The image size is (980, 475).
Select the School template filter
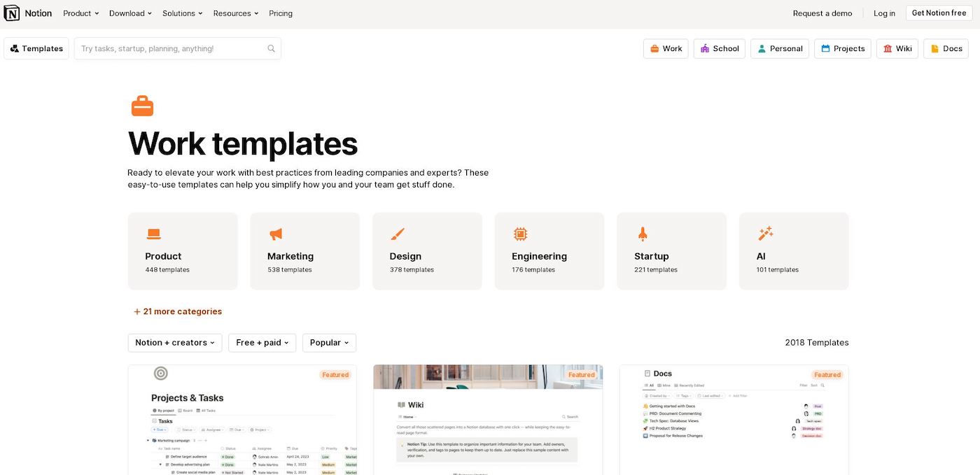[719, 48]
